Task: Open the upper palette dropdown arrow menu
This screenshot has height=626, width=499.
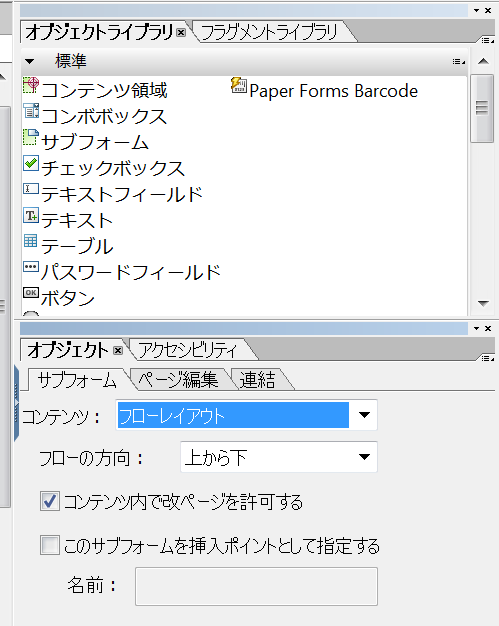Action: (476, 10)
